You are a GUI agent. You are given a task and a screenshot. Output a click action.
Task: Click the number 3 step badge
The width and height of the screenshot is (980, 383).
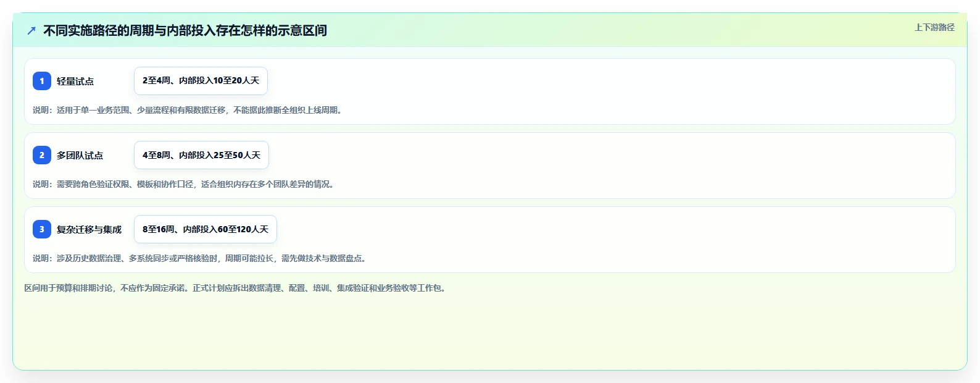pyautogui.click(x=42, y=229)
